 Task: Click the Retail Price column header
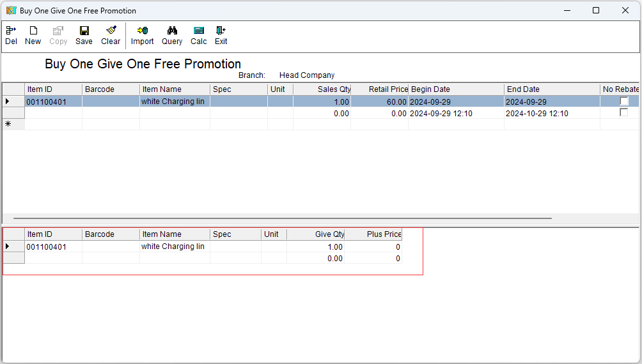click(380, 89)
